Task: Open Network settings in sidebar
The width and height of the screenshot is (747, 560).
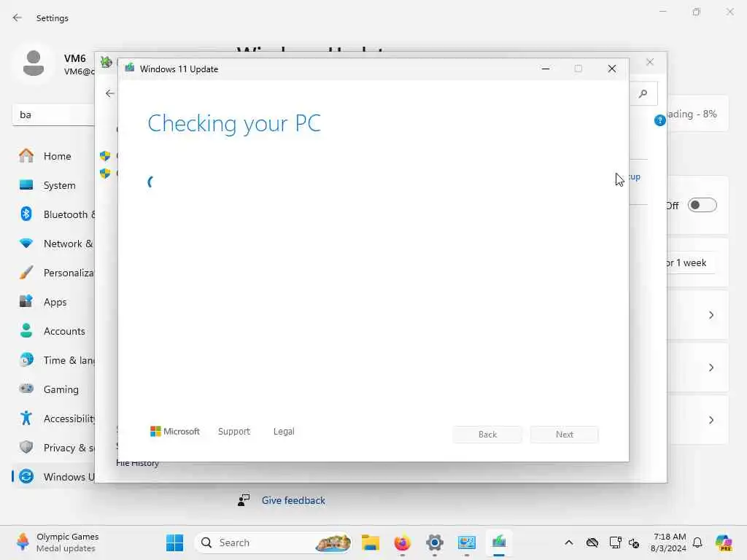Action: click(53, 244)
